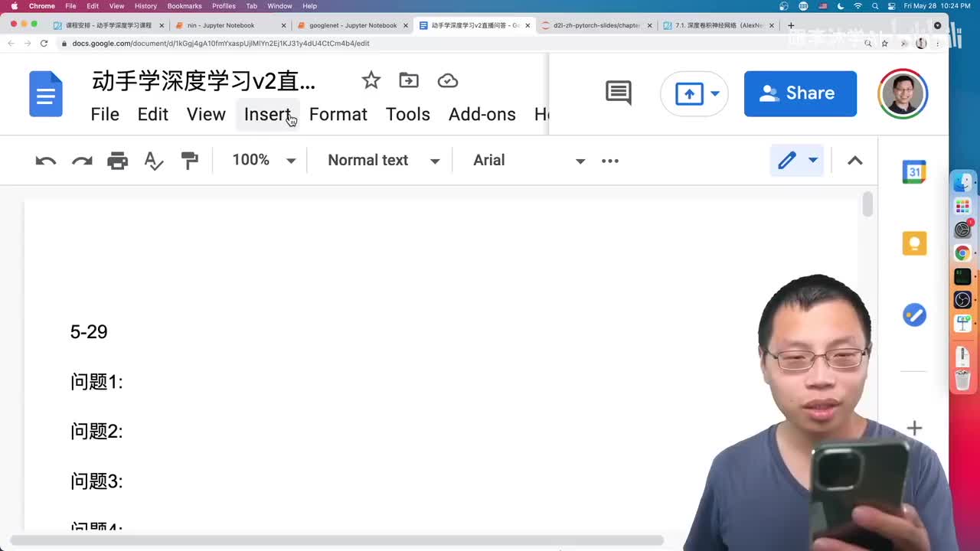The image size is (980, 551).
Task: Hide the menus with the collapse arrow
Action: [855, 161]
